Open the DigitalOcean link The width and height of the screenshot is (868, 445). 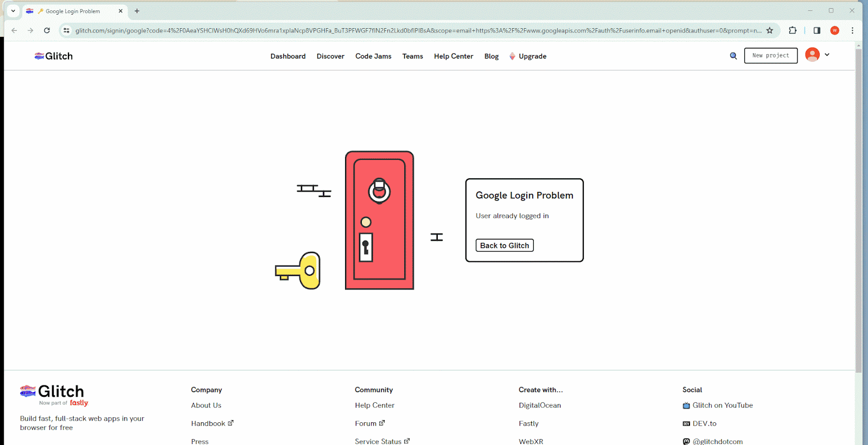click(540, 405)
